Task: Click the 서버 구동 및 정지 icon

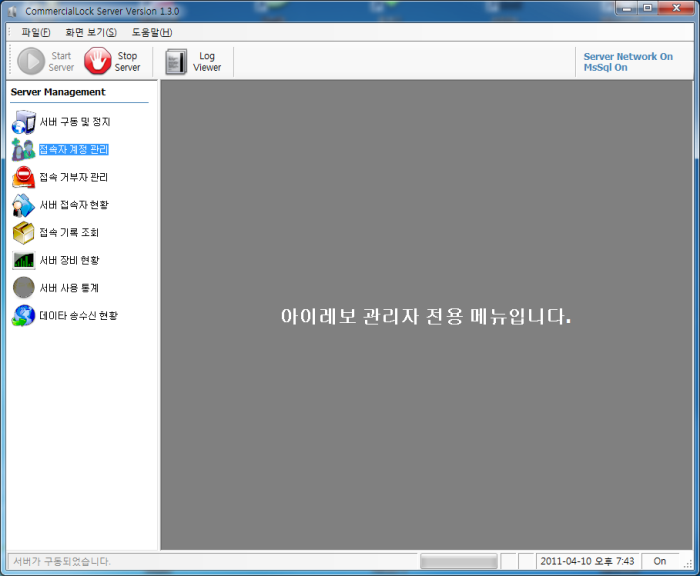Action: pyautogui.click(x=24, y=122)
